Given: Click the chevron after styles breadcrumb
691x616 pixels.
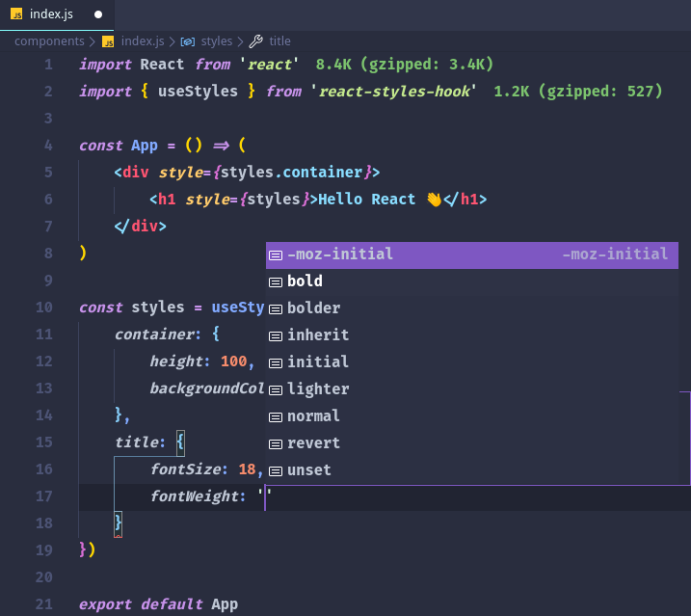Looking at the screenshot, I should (240, 41).
